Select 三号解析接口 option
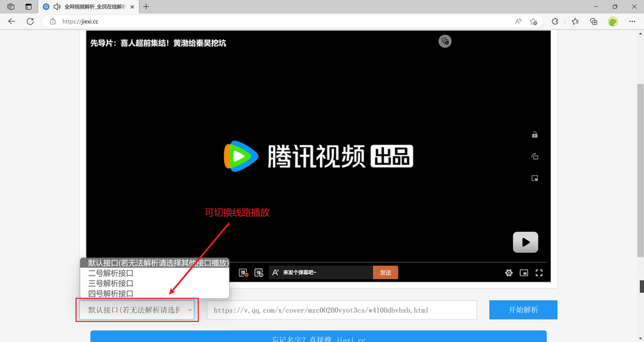This screenshot has height=342, width=644. click(154, 283)
